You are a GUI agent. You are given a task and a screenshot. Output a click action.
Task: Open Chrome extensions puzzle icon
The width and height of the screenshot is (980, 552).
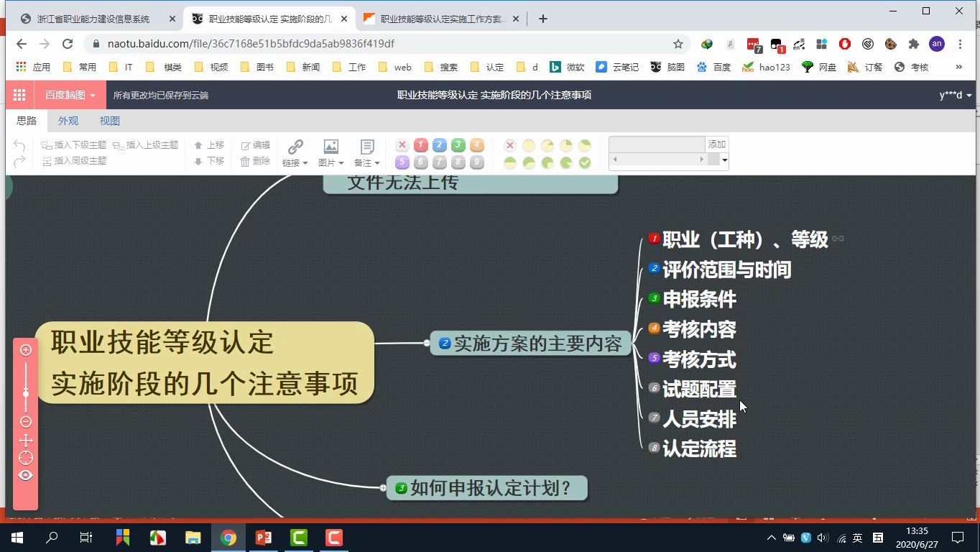click(914, 44)
